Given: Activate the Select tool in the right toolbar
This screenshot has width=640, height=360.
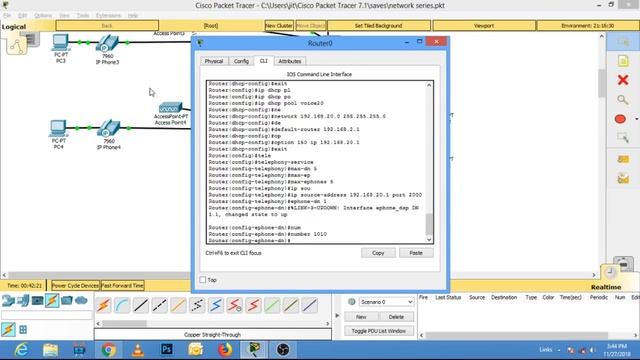Looking at the screenshot, I should 623,42.
